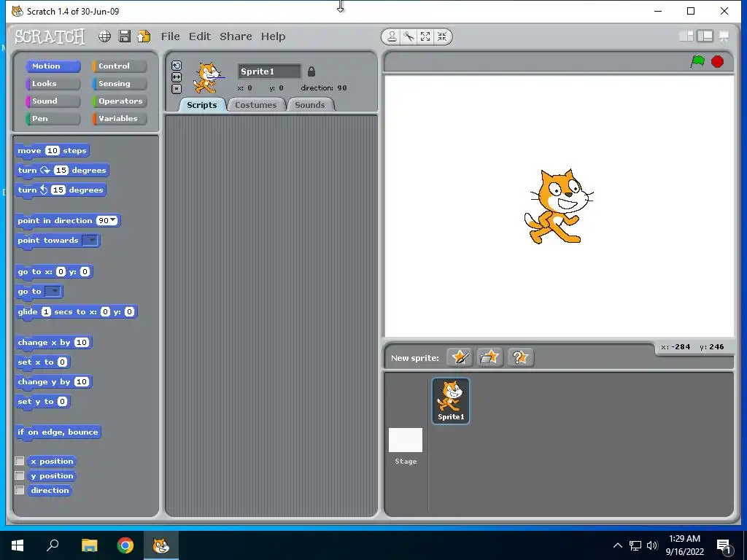The height and width of the screenshot is (560, 747).
Task: Click the cat sprite on the stage
Action: [x=558, y=206]
